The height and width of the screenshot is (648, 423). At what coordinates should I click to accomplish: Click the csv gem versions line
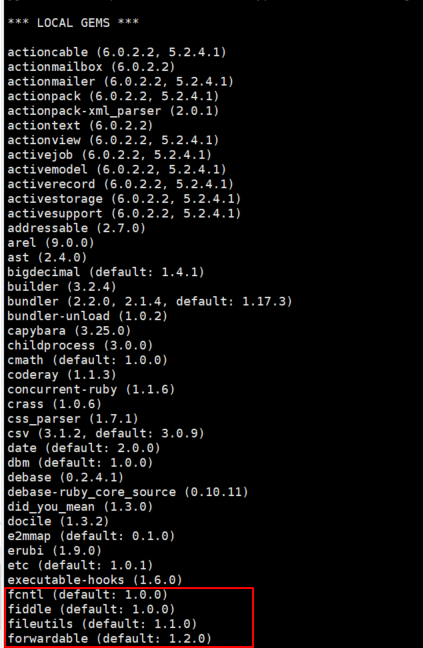coord(106,434)
